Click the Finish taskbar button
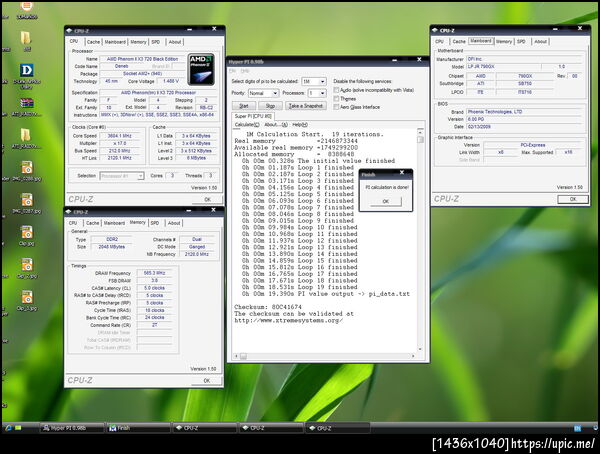This screenshot has height=454, width=600. click(138, 428)
